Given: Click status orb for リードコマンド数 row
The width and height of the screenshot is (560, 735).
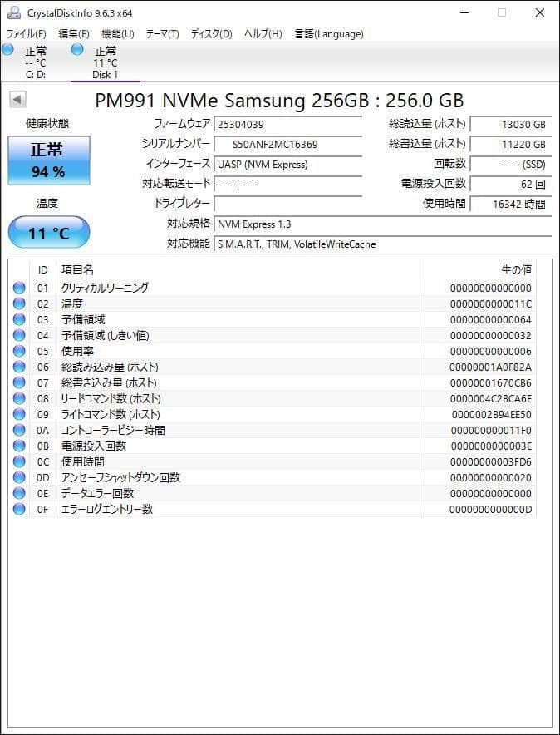Looking at the screenshot, I should pos(19,398).
